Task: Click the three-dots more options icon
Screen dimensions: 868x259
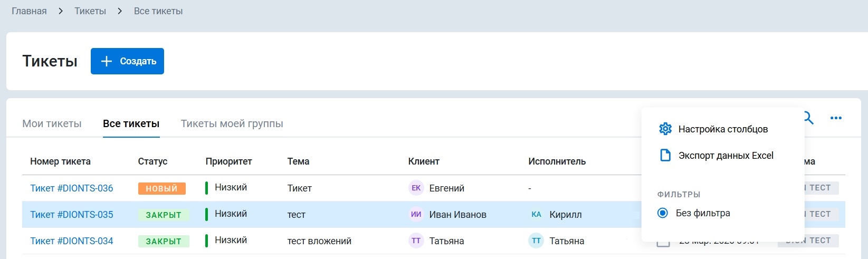Action: pos(836,118)
